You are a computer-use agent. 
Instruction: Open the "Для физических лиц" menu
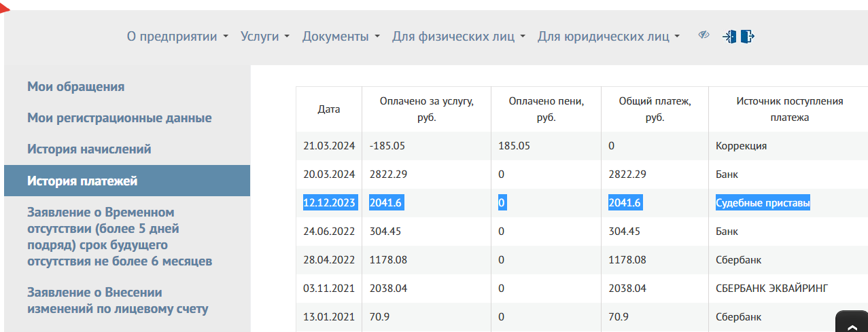pos(458,37)
